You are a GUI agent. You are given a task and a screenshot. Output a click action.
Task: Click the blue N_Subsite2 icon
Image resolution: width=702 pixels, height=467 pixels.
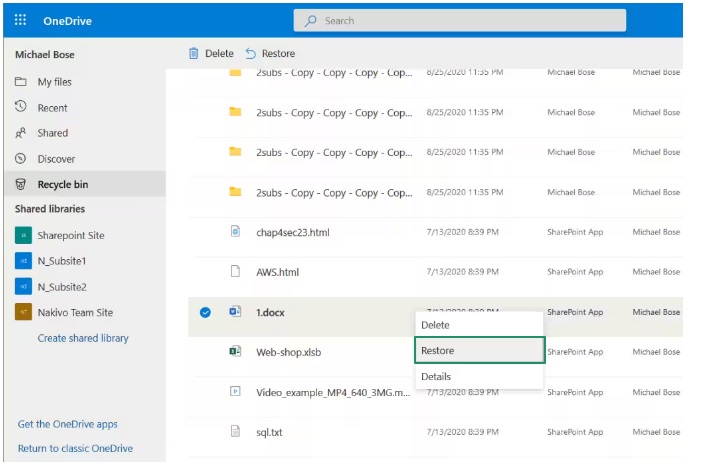[23, 287]
